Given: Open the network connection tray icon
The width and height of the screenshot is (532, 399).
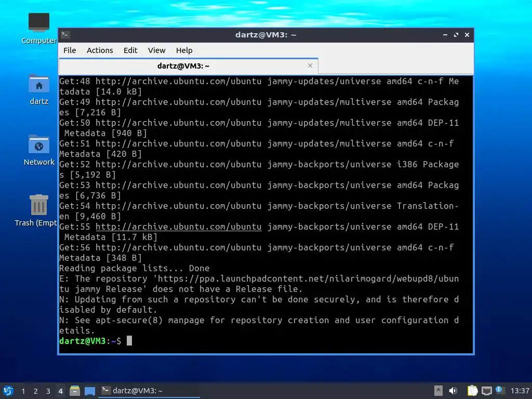Looking at the screenshot, I should coord(486,391).
